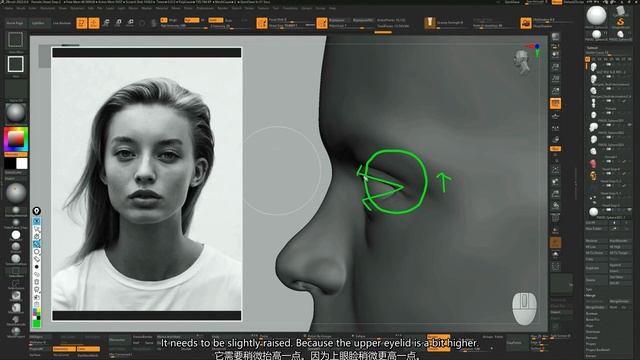Pick a hue in the color picker
640x360 pixels.
click(x=16, y=139)
